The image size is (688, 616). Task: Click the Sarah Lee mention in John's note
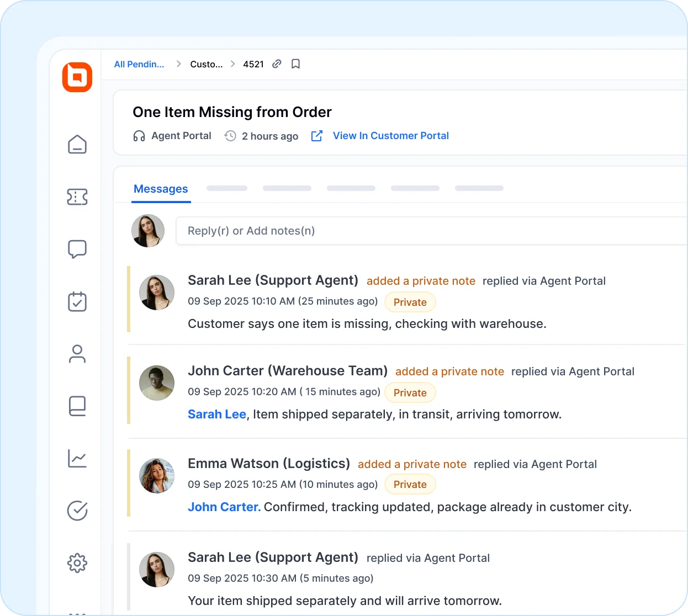[217, 414]
